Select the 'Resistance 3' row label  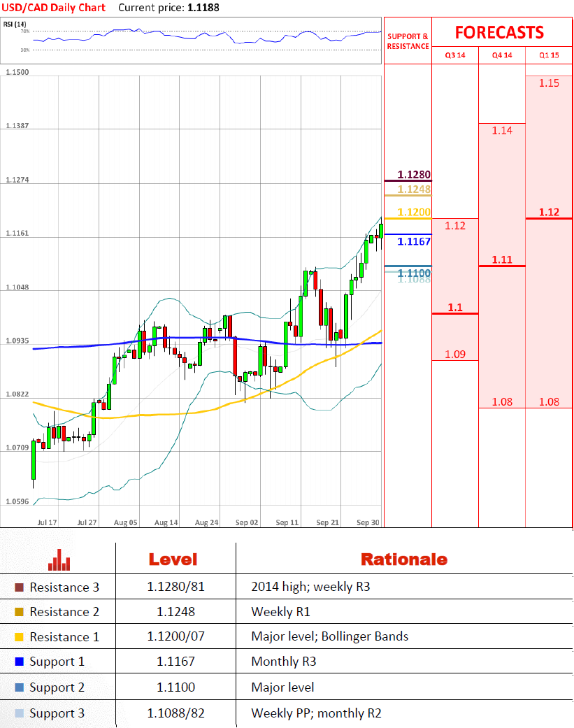(64, 587)
